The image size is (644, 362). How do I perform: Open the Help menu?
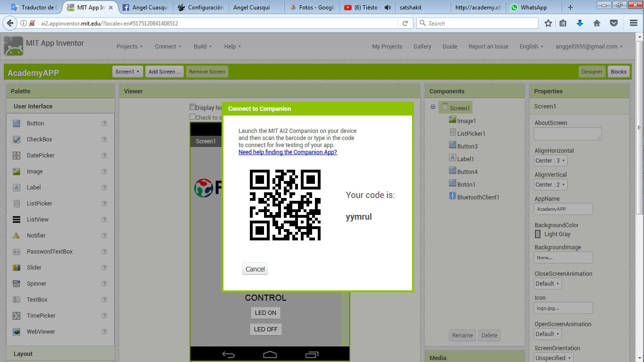coord(232,47)
